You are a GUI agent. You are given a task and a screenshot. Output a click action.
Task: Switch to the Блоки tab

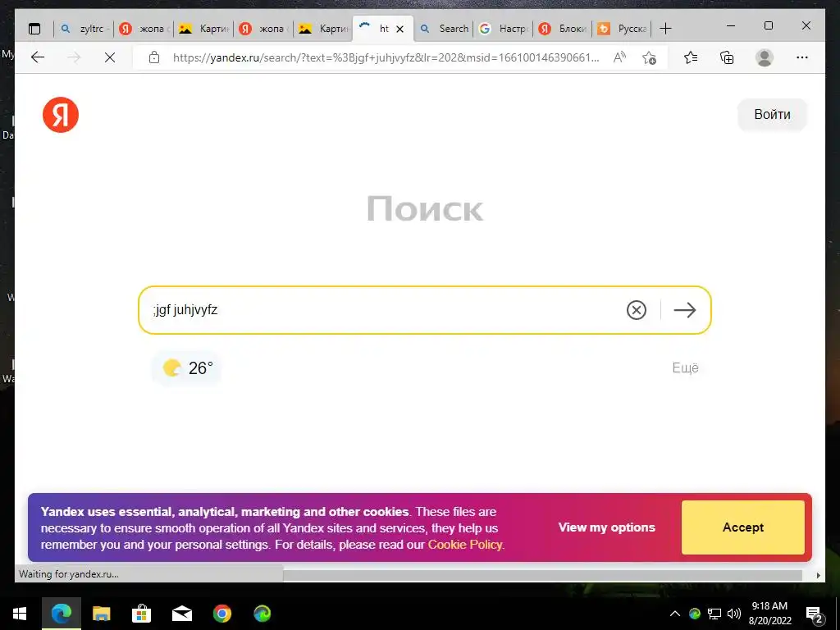pyautogui.click(x=563, y=29)
